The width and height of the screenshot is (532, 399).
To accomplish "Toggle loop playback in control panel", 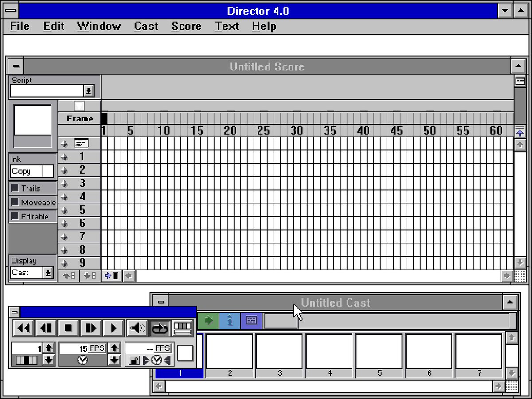I will tap(160, 328).
